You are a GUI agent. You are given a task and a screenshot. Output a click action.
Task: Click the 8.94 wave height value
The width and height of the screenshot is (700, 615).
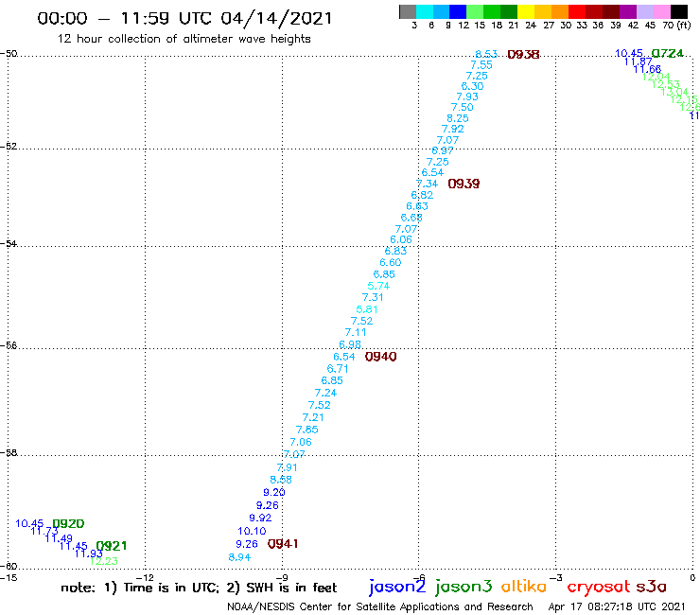pos(239,557)
